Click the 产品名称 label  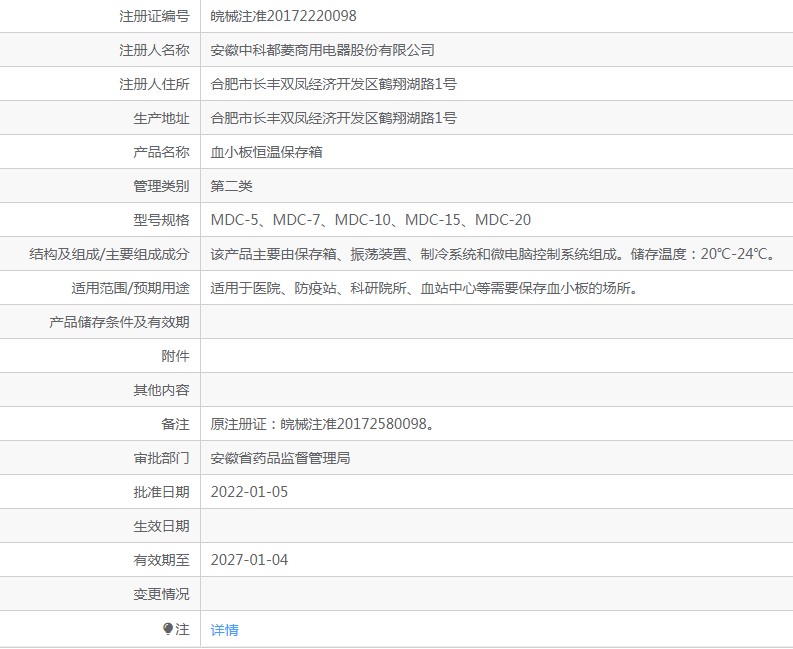pos(161,152)
